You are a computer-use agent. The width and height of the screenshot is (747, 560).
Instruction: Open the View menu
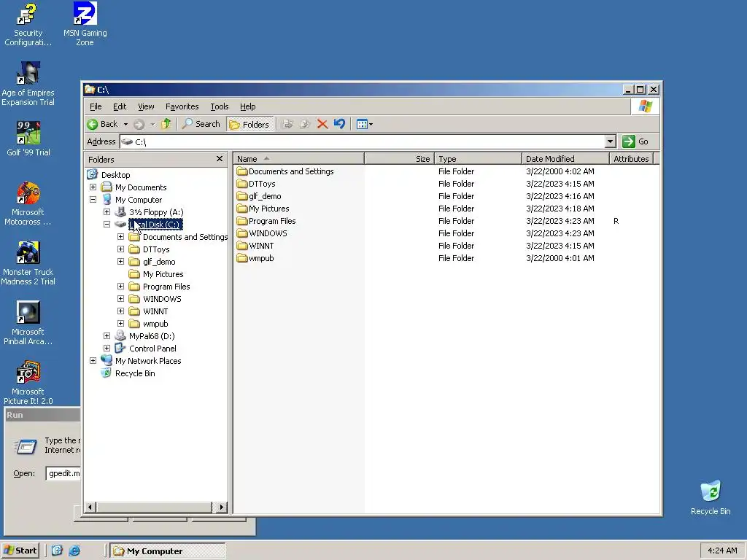click(x=146, y=106)
